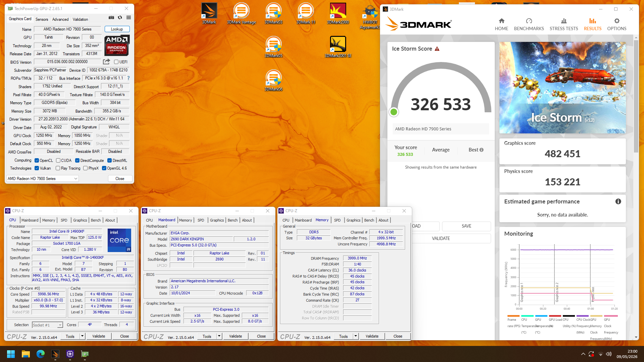
Task: Open the 3DMark desktop shortcut
Action: tap(209, 13)
